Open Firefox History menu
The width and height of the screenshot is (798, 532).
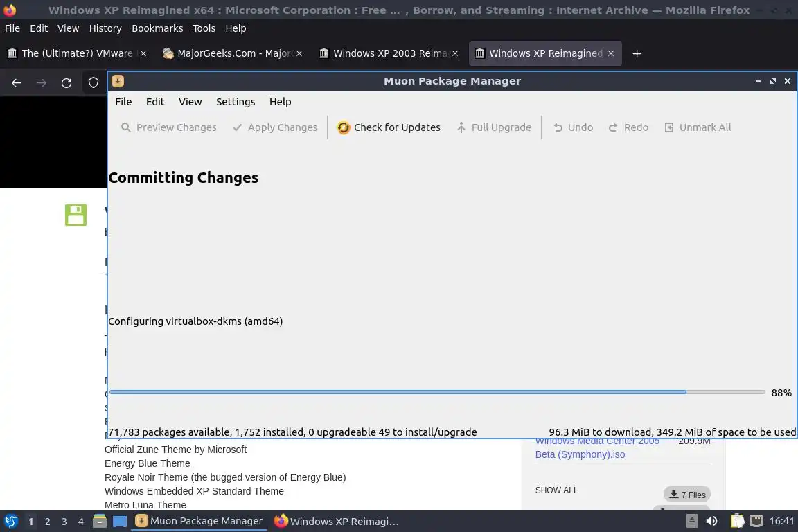pyautogui.click(x=105, y=28)
